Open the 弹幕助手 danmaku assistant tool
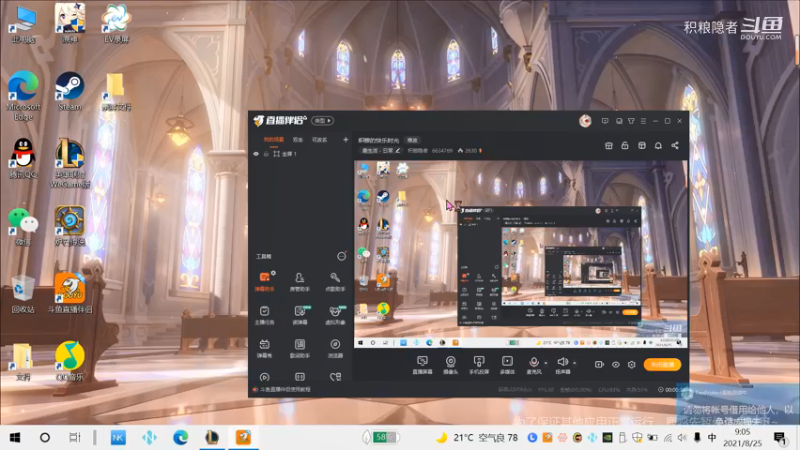 coord(264,281)
